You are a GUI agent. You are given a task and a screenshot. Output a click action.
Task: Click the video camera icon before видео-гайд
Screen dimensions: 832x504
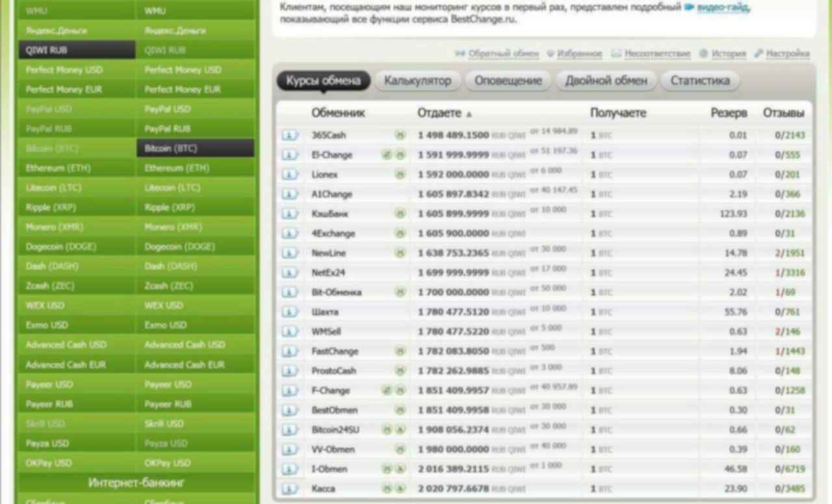689,8
